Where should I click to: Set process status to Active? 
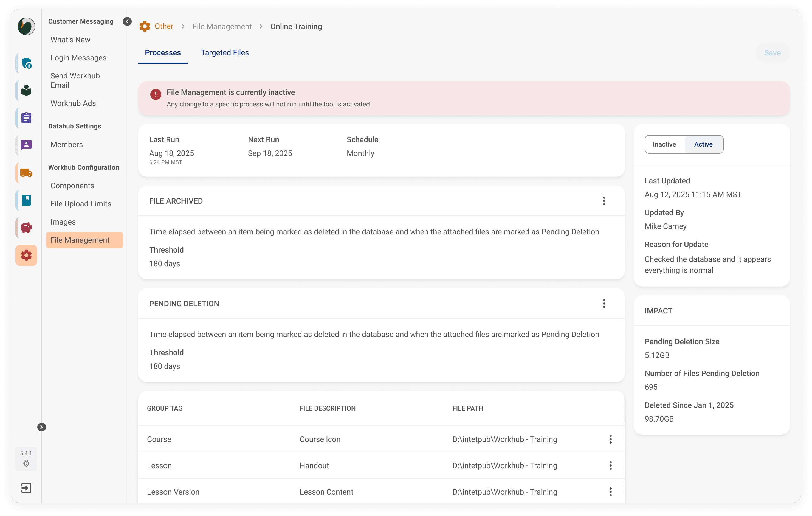click(703, 144)
